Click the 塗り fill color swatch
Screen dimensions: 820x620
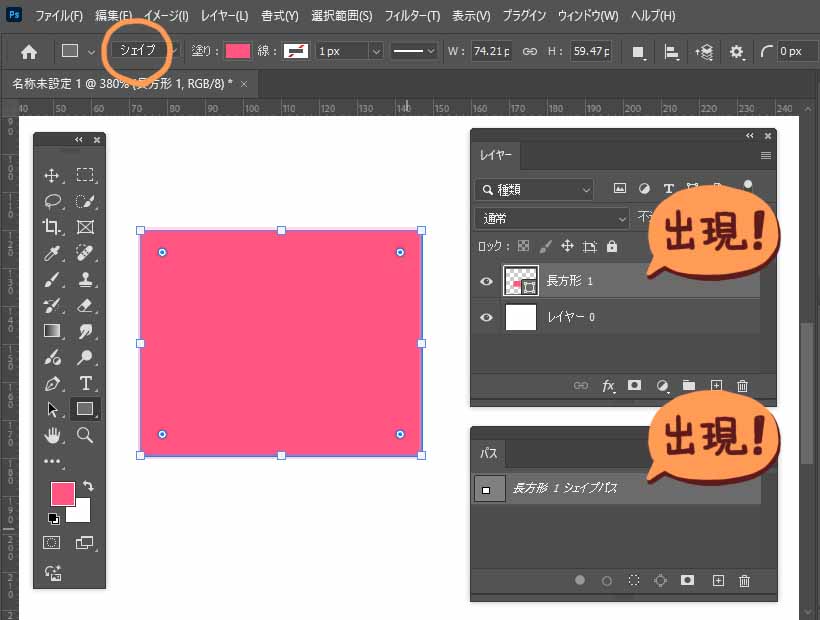(237, 51)
